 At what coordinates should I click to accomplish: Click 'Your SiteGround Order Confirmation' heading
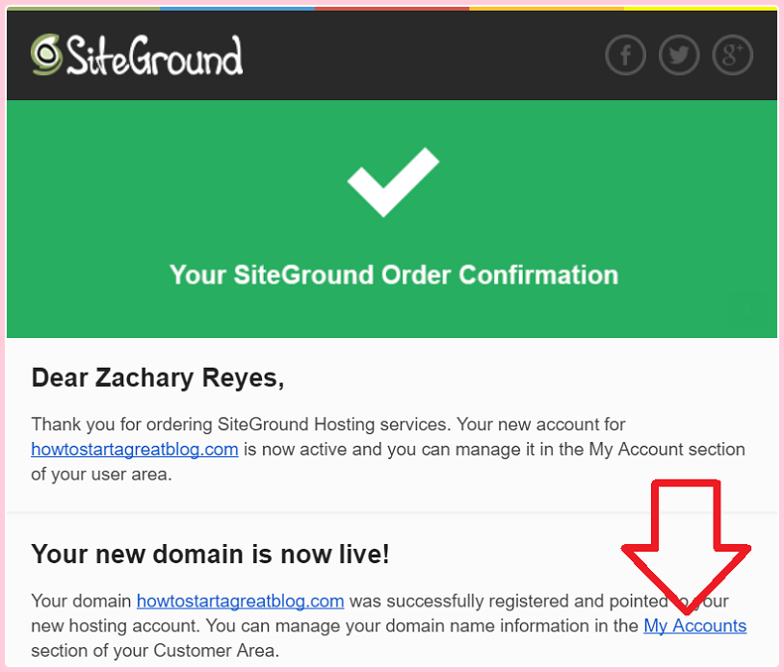click(x=394, y=274)
